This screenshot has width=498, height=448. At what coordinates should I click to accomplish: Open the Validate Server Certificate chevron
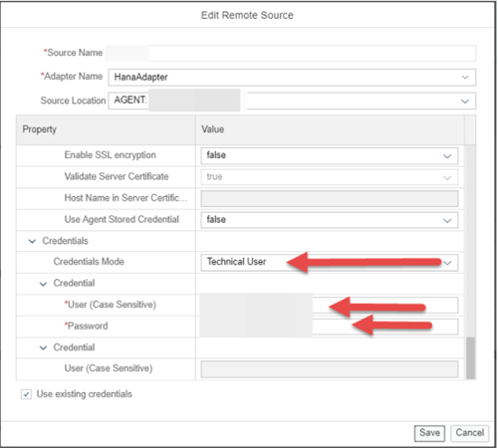point(447,177)
